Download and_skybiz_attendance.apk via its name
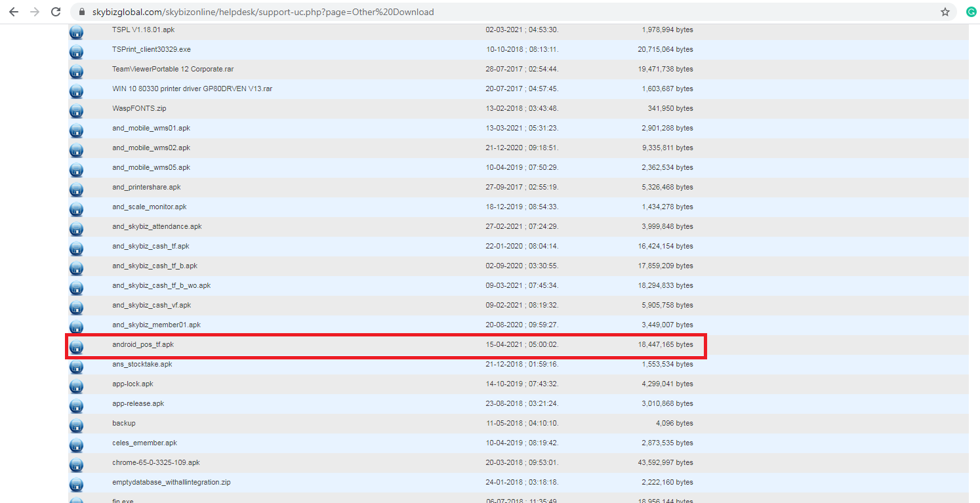Screen dimensions: 980x503 [157, 226]
